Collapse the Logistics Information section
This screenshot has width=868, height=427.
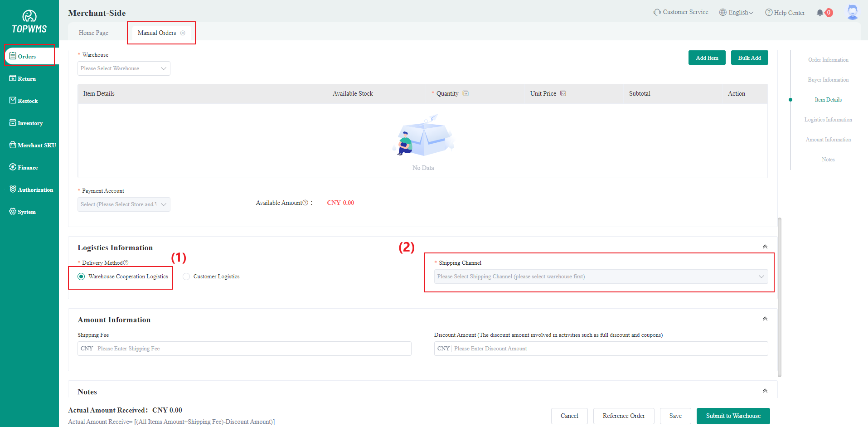point(765,247)
